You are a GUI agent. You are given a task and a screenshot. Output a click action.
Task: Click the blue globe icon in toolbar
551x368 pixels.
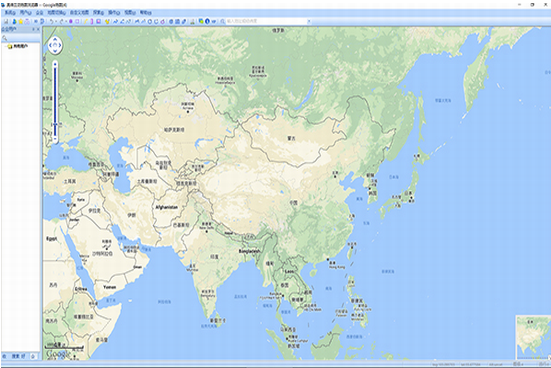[x=171, y=21]
